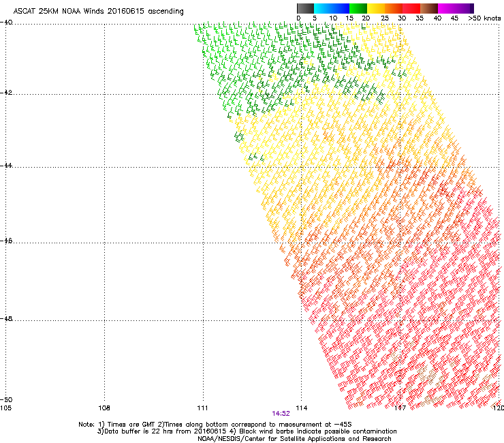Click the '114' longitude axis label

click(x=301, y=408)
